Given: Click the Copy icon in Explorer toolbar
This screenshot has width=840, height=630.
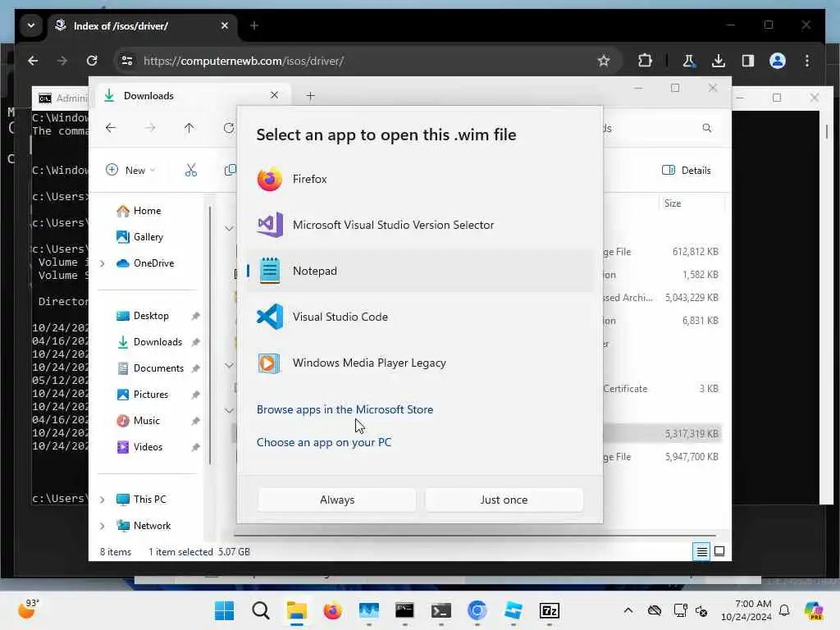Looking at the screenshot, I should tap(230, 171).
